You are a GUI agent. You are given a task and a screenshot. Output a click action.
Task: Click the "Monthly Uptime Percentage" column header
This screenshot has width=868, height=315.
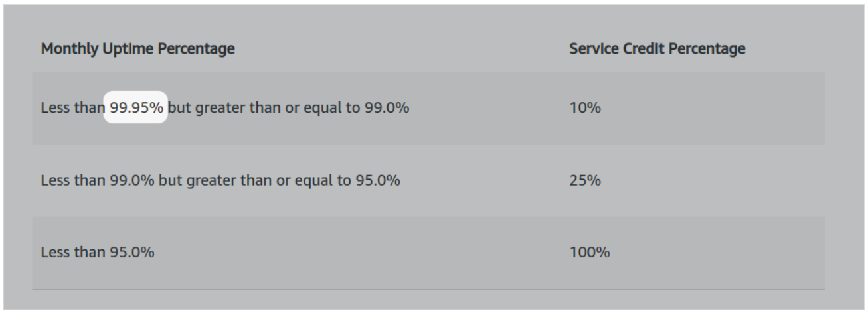point(137,48)
